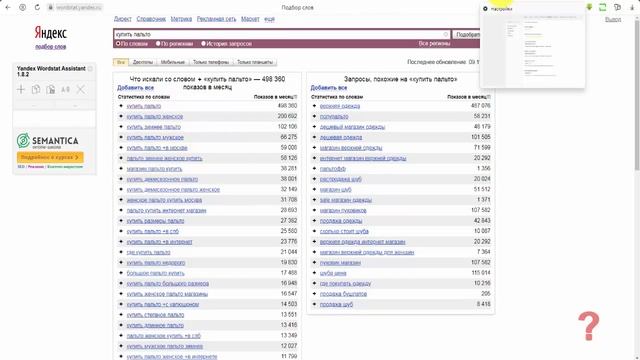Click the green sync arrows toolbar icon
This screenshot has width=640, height=360.
tap(602, 7)
